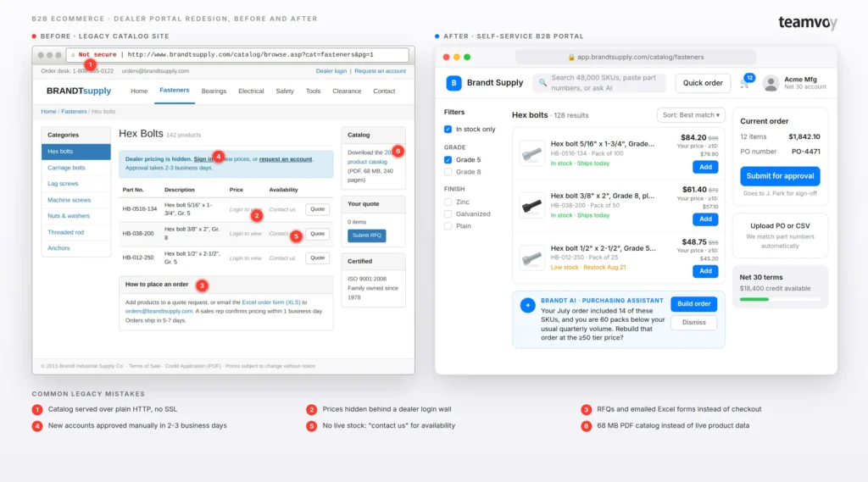The height and width of the screenshot is (482, 868).
Task: Open Hex bolt 1/2" Grade 5 thumbnail
Action: point(531,258)
